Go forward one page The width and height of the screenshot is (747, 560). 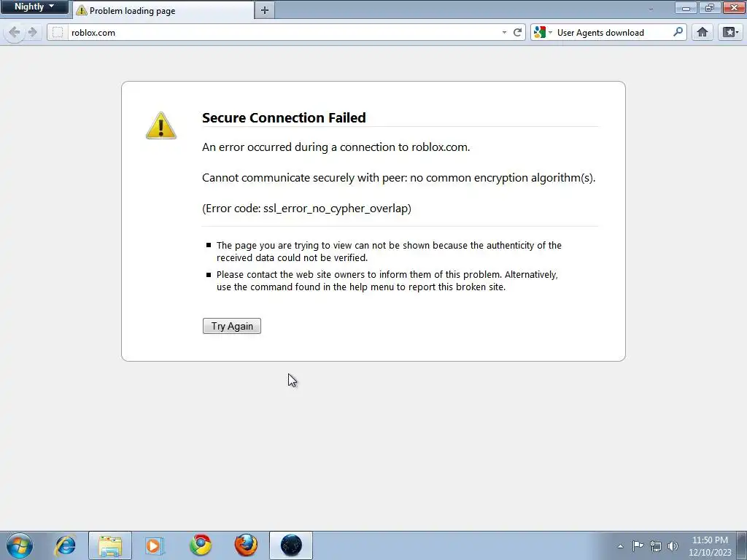(33, 32)
